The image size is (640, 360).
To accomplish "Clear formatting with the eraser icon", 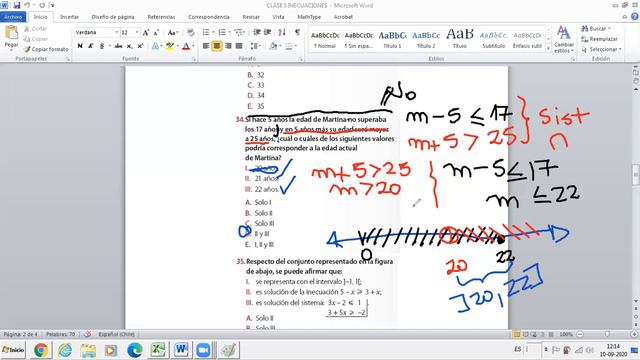I will tap(190, 32).
